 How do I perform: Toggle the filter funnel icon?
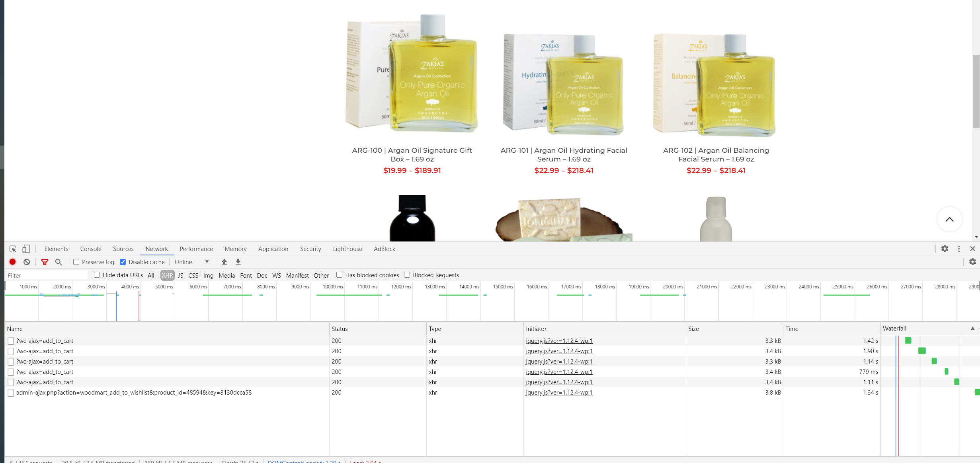pos(45,262)
